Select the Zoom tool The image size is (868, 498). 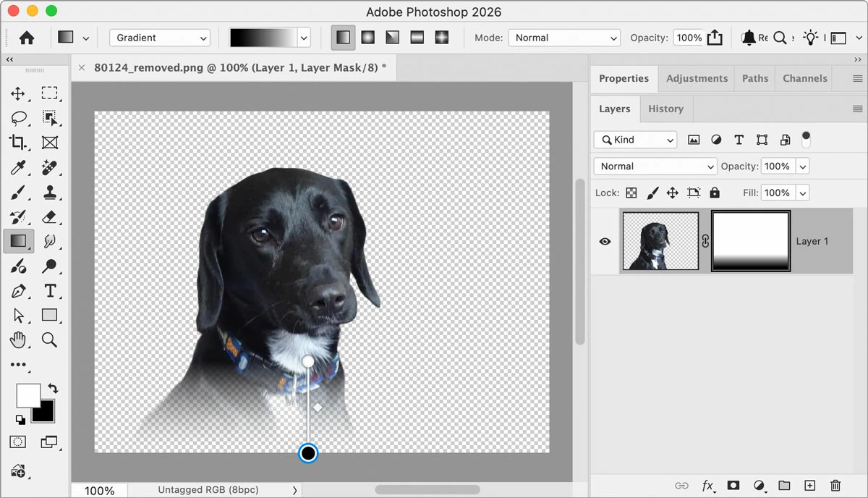click(x=49, y=339)
